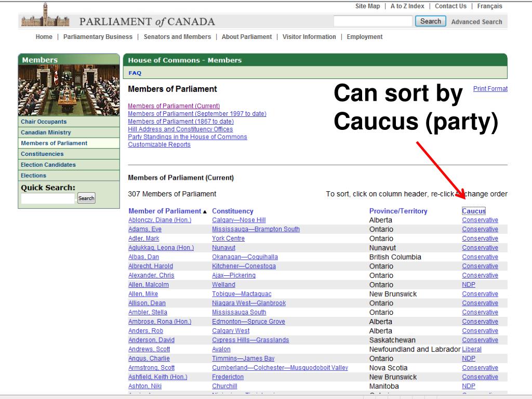Image resolution: width=532 pixels, height=399 pixels.
Task: Click NDP caucus in Angus, Charlie row
Action: 469,358
